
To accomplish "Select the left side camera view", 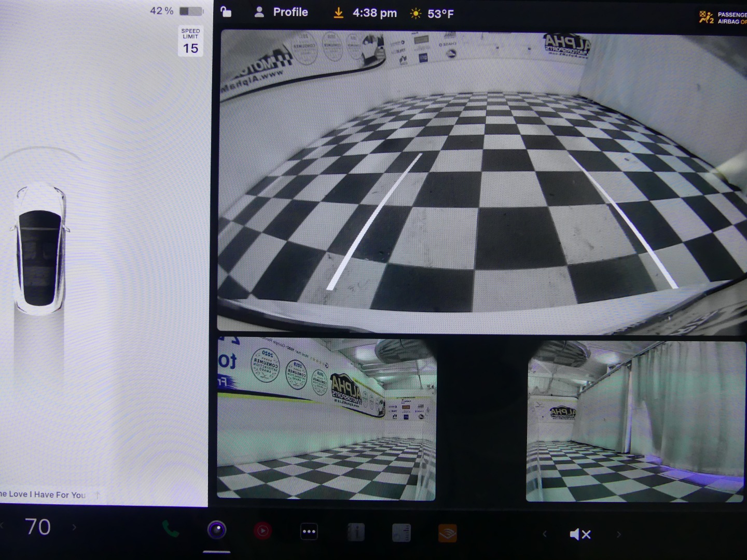I will click(x=326, y=419).
